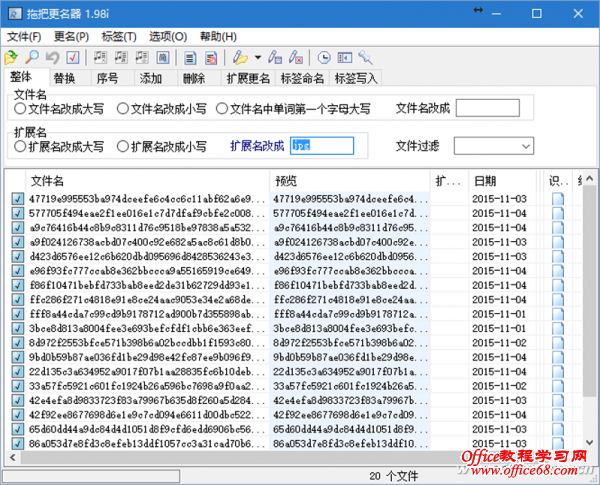Image resolution: width=600 pixels, height=485 pixels.
Task: Click file icon in the d423d6576ee row
Action: (x=558, y=256)
